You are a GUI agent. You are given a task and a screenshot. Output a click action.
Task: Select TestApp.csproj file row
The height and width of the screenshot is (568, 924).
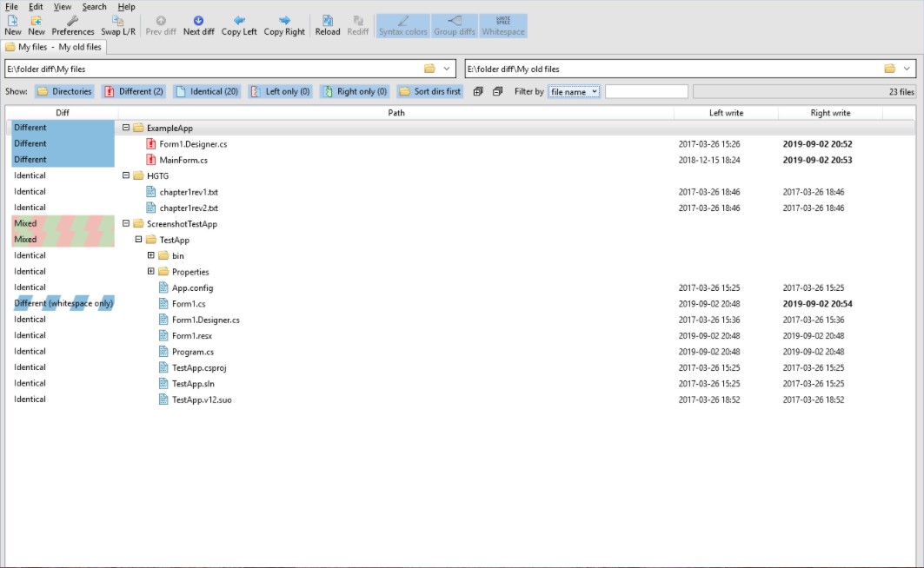[x=461, y=367]
